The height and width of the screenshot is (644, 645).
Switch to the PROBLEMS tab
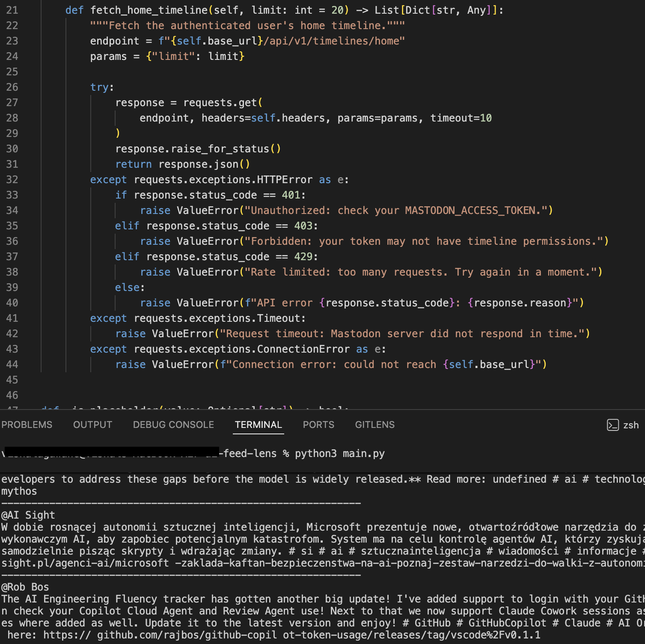tap(27, 424)
